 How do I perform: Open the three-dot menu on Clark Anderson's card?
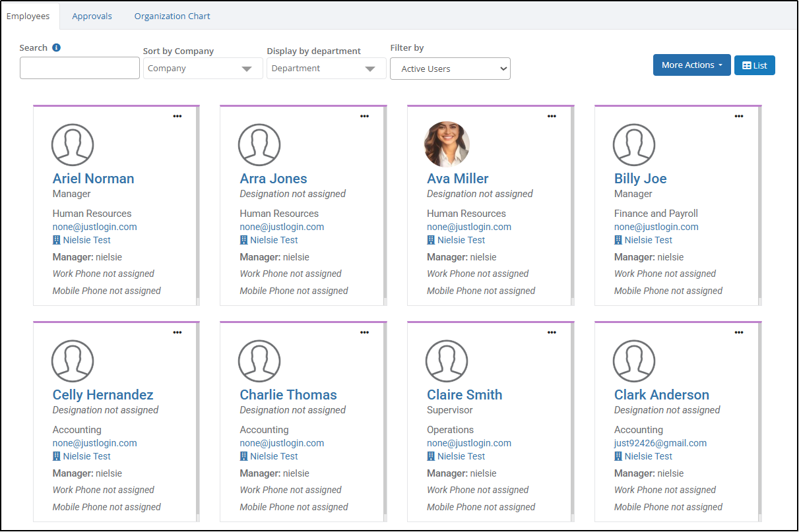click(739, 332)
